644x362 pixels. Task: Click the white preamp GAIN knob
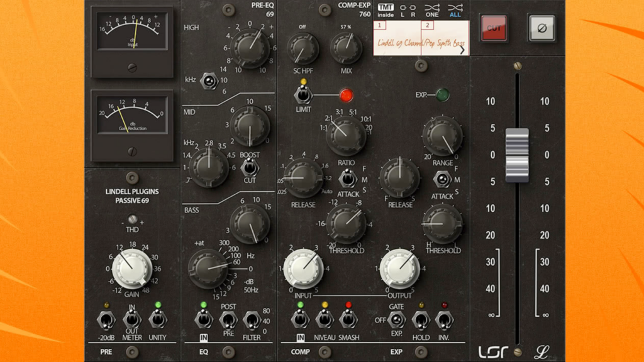(x=132, y=268)
